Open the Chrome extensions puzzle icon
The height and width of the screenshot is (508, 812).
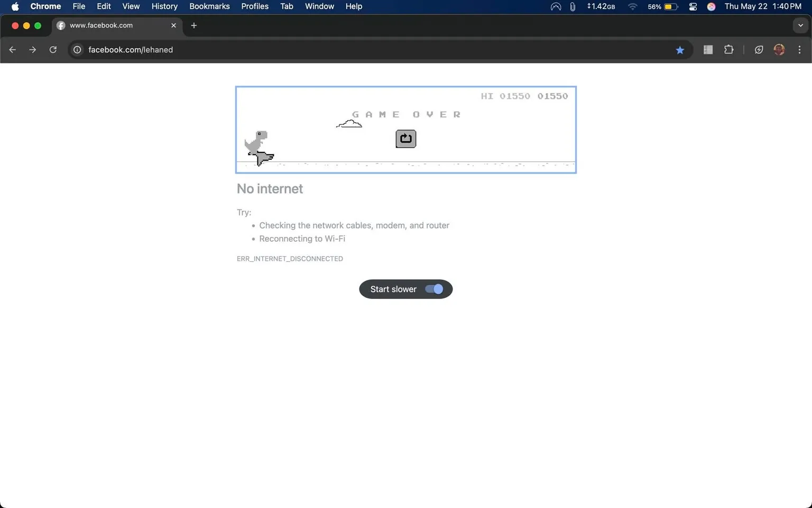click(x=728, y=50)
